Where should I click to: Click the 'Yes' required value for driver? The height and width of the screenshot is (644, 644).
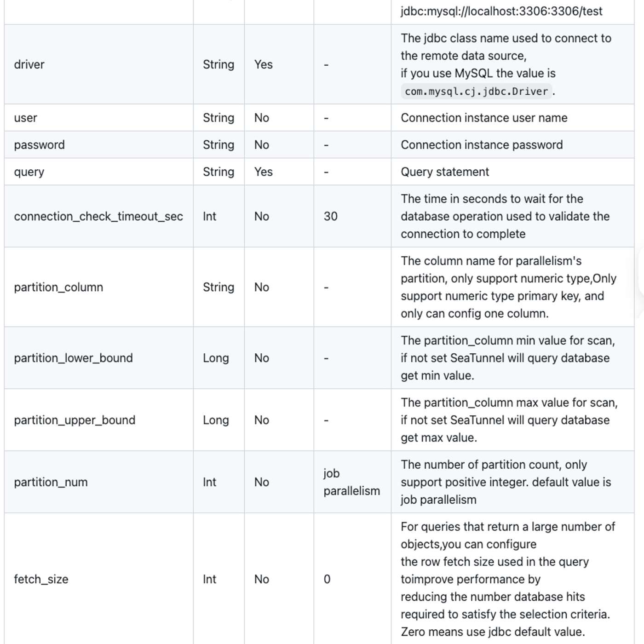(x=264, y=64)
